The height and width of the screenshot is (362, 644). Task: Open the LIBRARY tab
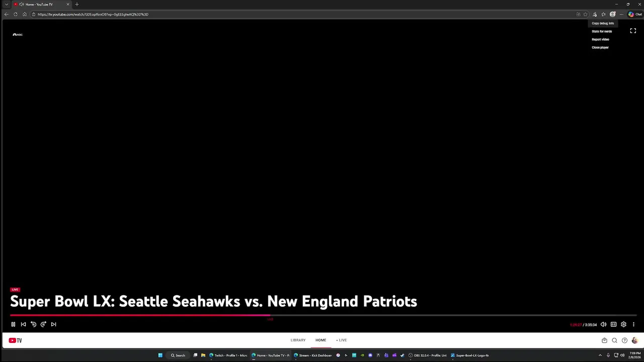(x=298, y=340)
